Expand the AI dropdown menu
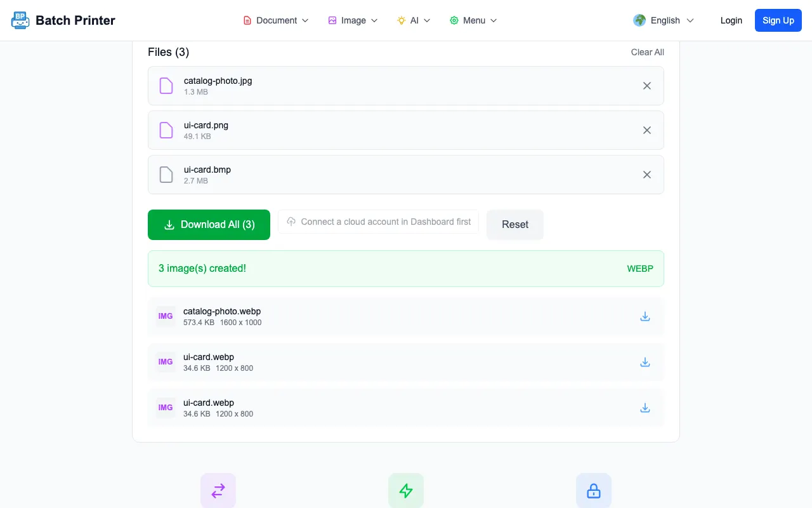The height and width of the screenshot is (508, 812). tap(414, 20)
